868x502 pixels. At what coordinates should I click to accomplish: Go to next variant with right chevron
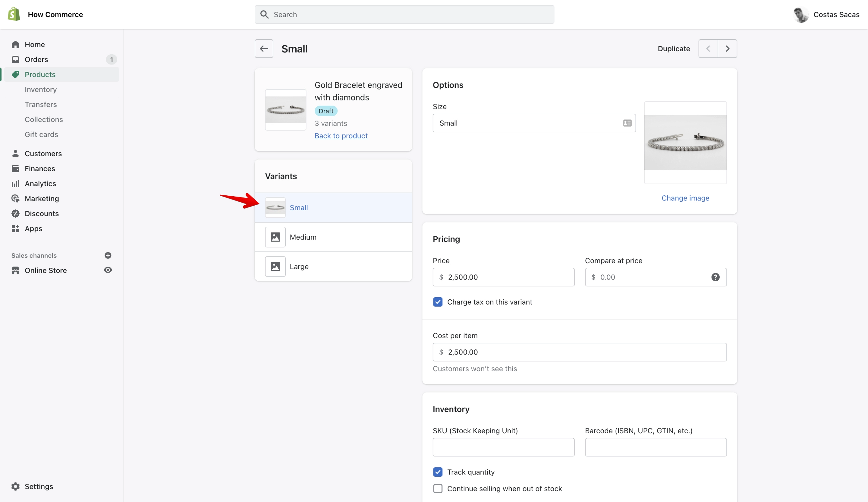[x=727, y=49]
